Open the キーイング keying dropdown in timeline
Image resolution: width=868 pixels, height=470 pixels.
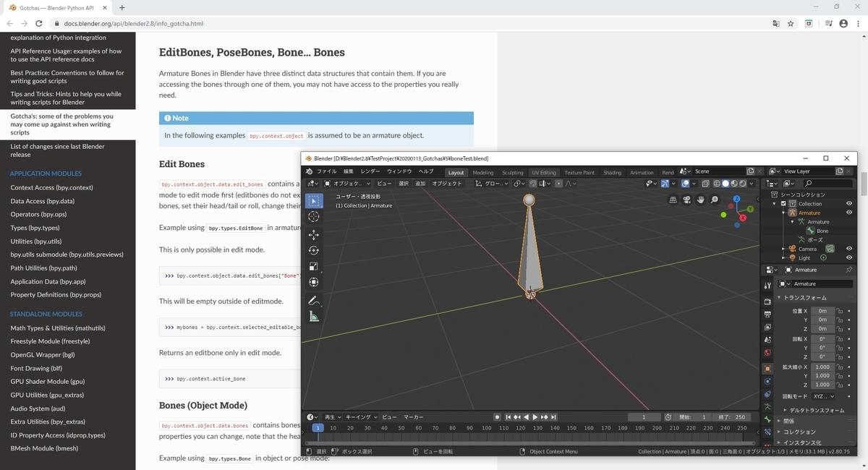pos(361,417)
